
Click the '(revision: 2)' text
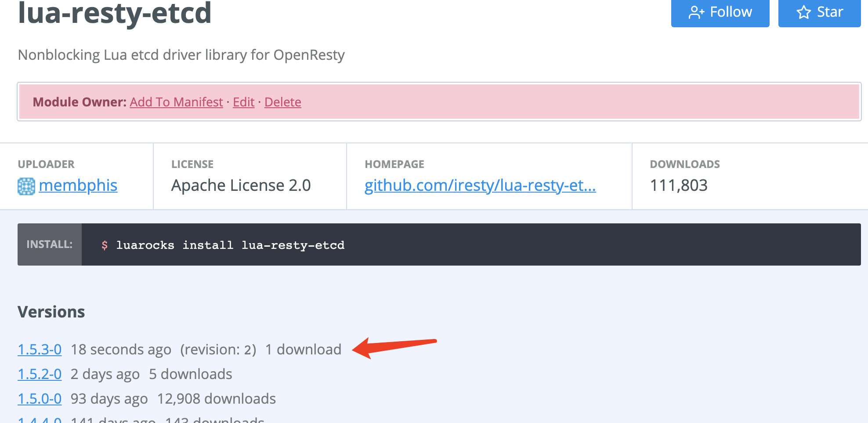click(218, 350)
